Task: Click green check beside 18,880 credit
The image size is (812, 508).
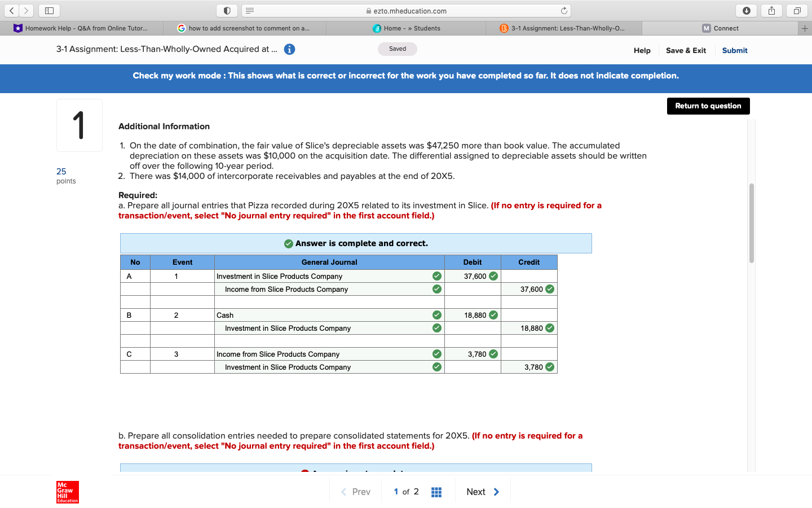Action: click(550, 328)
